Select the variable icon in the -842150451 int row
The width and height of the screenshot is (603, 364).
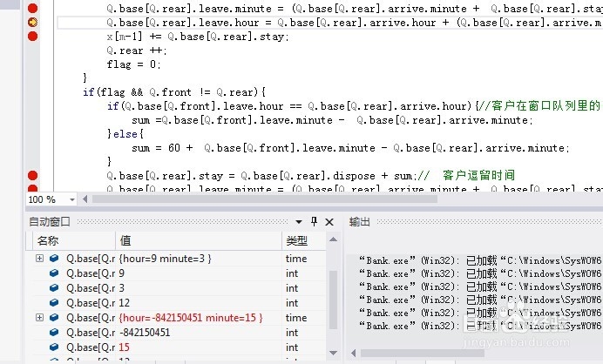click(x=54, y=332)
